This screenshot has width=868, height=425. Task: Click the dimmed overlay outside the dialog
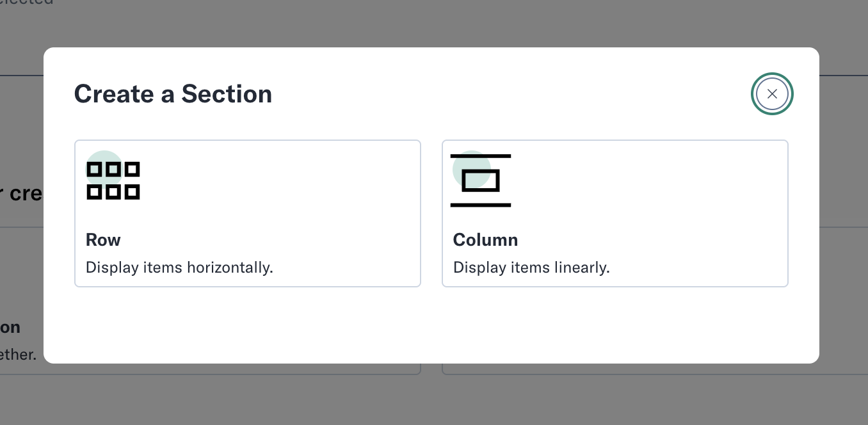[434, 397]
